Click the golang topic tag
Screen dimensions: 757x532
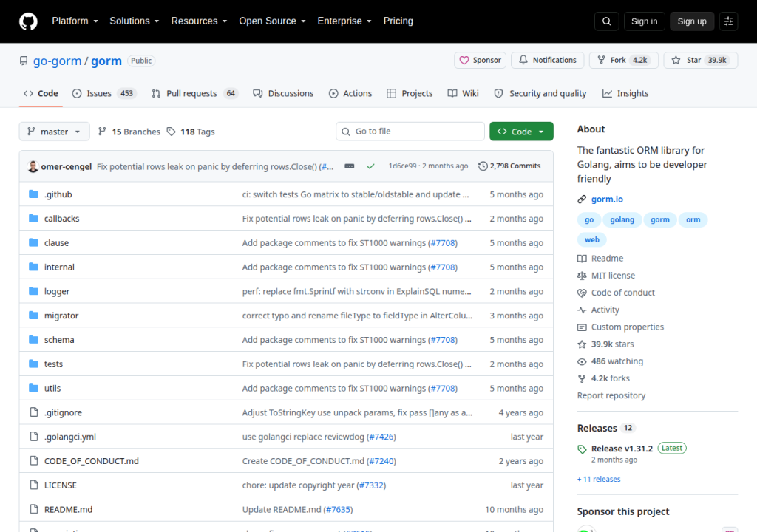(622, 219)
